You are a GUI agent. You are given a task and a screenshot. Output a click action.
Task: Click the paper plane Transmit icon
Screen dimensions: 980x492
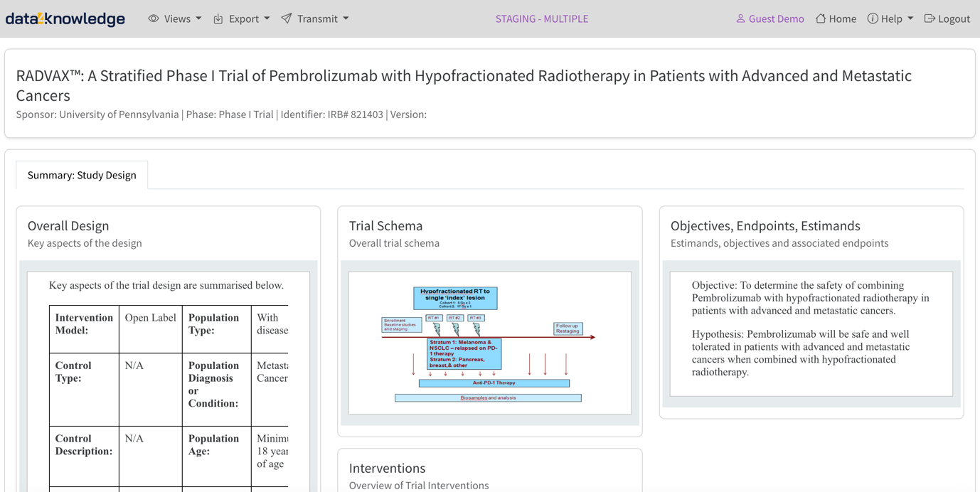287,18
